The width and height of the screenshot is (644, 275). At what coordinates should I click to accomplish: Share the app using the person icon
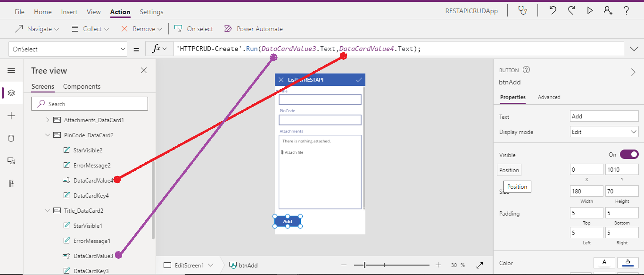click(608, 10)
